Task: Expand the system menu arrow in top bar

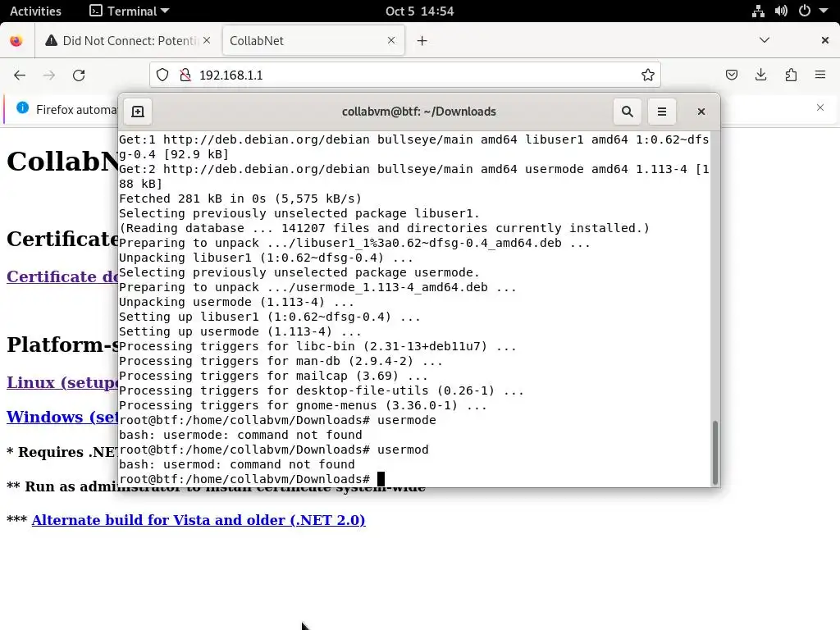Action: click(824, 11)
